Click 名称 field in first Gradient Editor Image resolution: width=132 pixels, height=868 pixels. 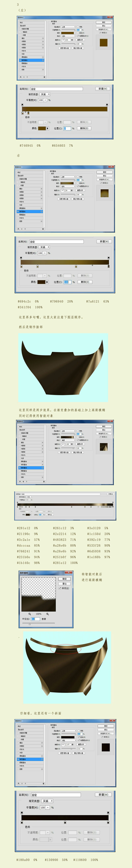point(56,89)
